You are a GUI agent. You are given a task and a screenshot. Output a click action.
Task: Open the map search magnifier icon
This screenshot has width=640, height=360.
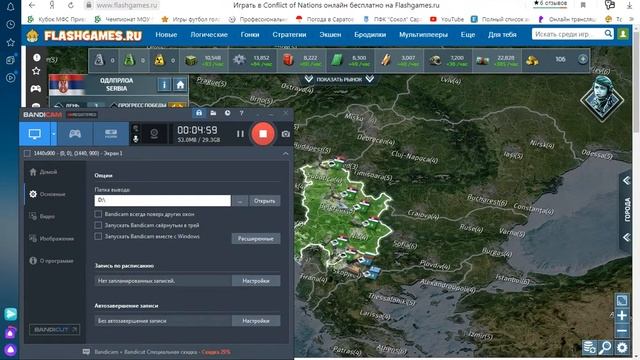(x=605, y=348)
